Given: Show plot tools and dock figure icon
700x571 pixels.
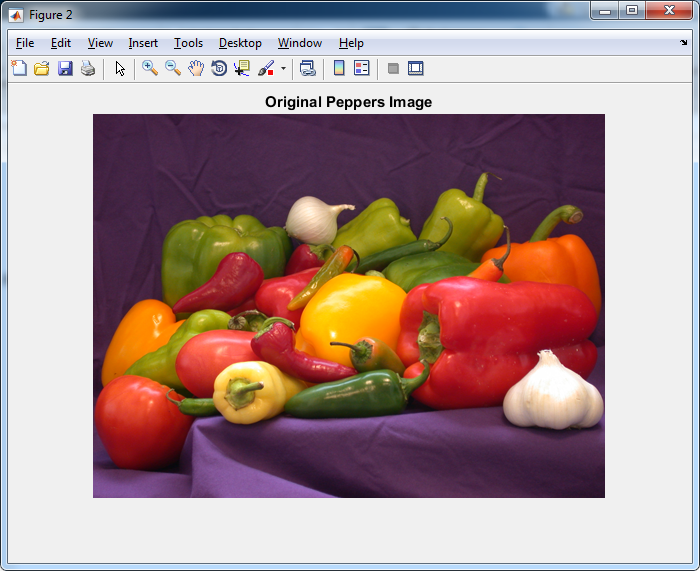Looking at the screenshot, I should click(416, 68).
